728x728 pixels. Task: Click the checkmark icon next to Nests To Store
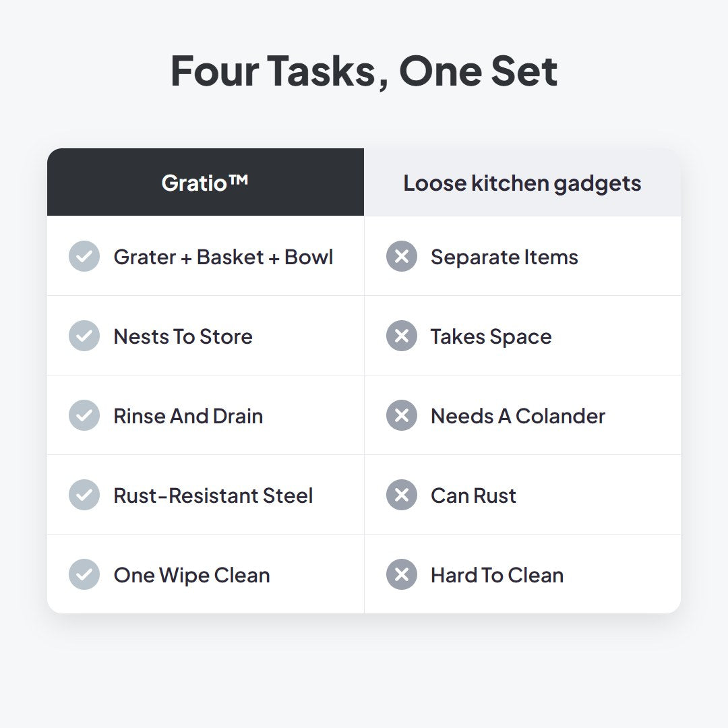tap(84, 336)
